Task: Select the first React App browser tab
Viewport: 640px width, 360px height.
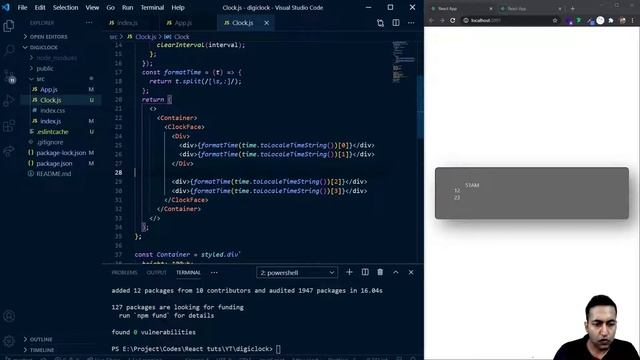Action: (x=460, y=9)
